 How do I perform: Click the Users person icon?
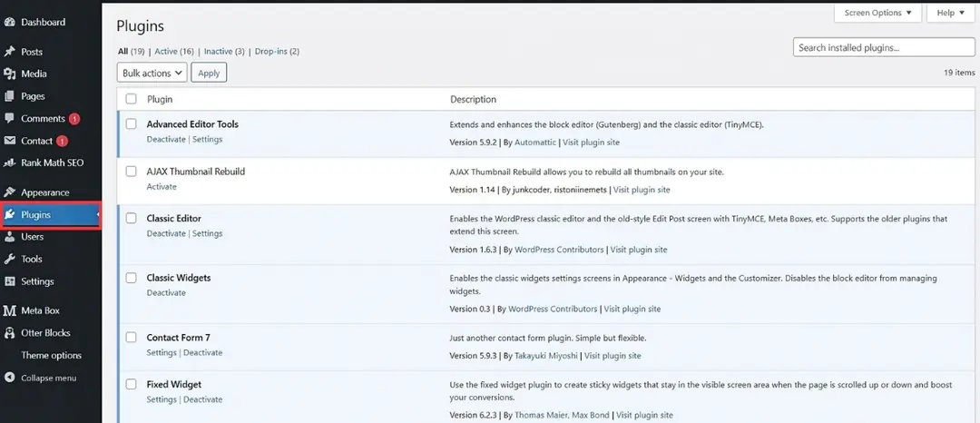tap(9, 237)
